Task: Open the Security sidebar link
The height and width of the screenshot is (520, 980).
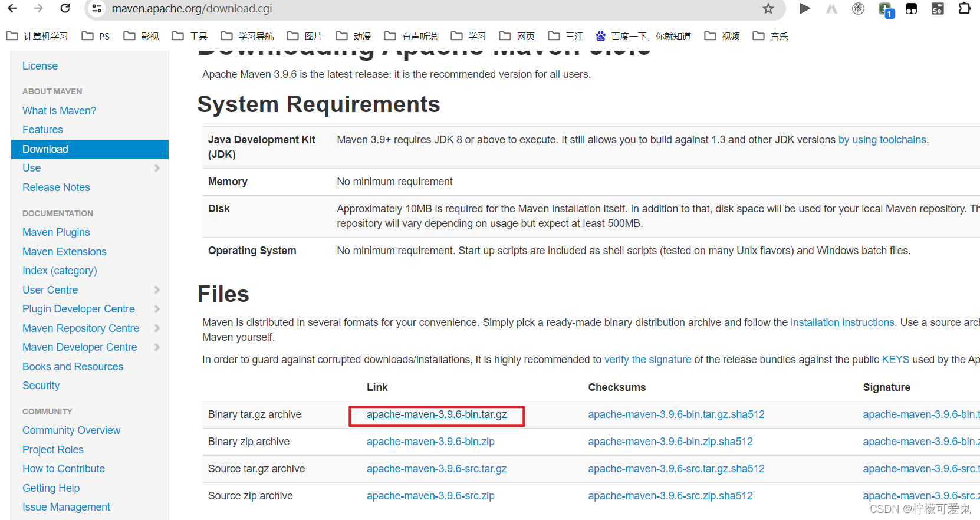Action: [x=41, y=386]
